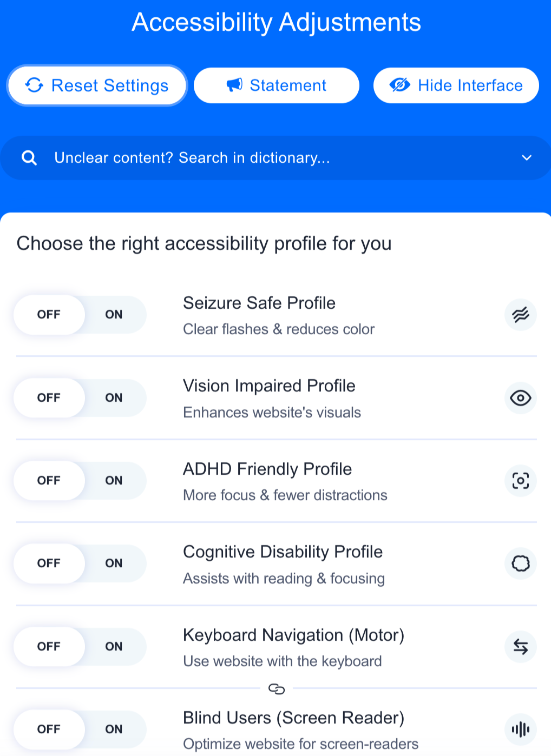Select the Seizure Safe Profile title text

click(x=259, y=303)
